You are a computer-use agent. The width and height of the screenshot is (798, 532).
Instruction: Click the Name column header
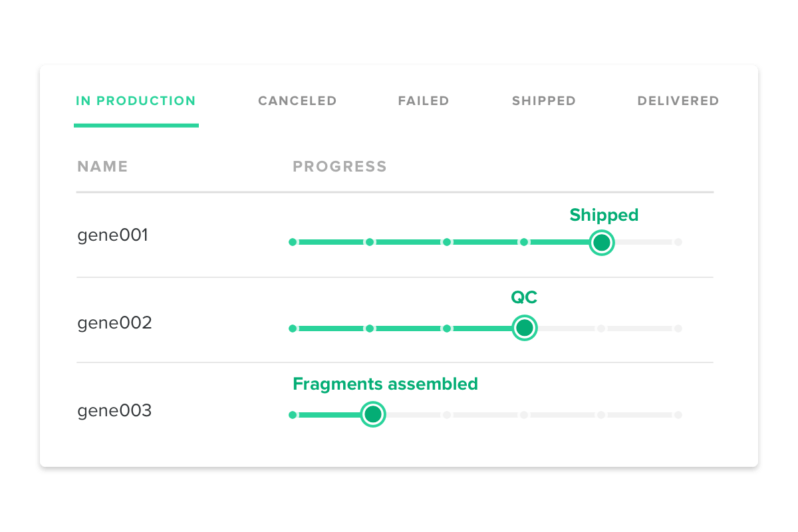pos(102,166)
